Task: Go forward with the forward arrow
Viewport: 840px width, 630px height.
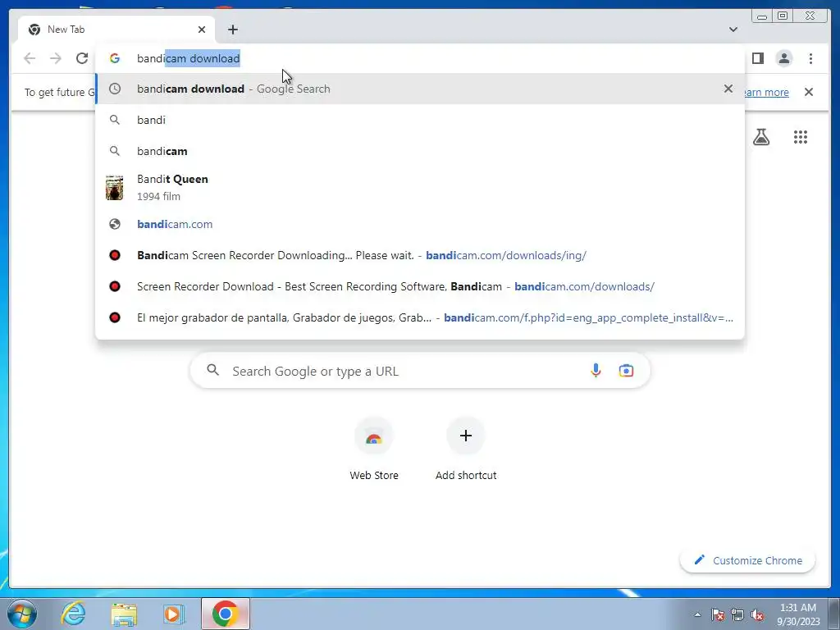Action: [56, 58]
